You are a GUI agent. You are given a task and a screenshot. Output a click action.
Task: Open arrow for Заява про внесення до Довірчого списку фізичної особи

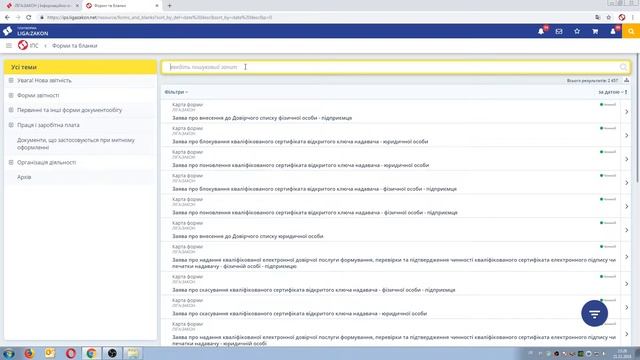tap(627, 112)
